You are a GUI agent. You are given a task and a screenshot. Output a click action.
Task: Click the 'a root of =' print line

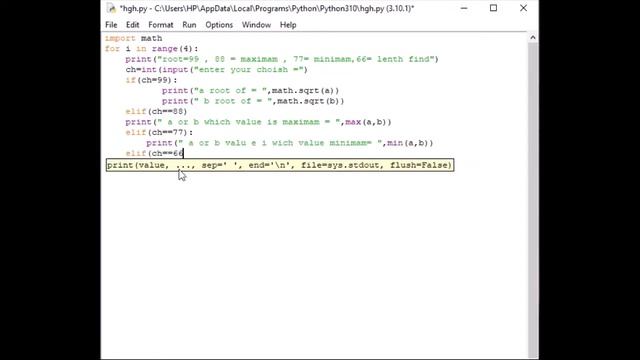[250, 90]
